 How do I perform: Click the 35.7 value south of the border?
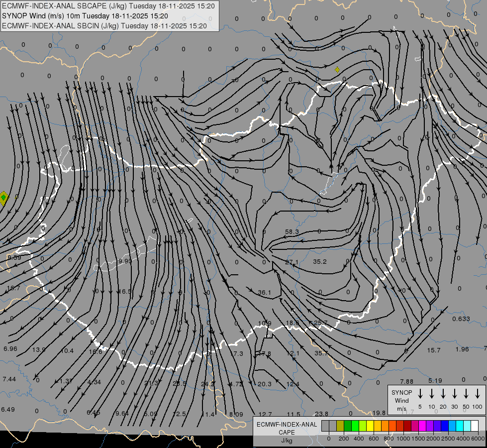tap(321, 353)
